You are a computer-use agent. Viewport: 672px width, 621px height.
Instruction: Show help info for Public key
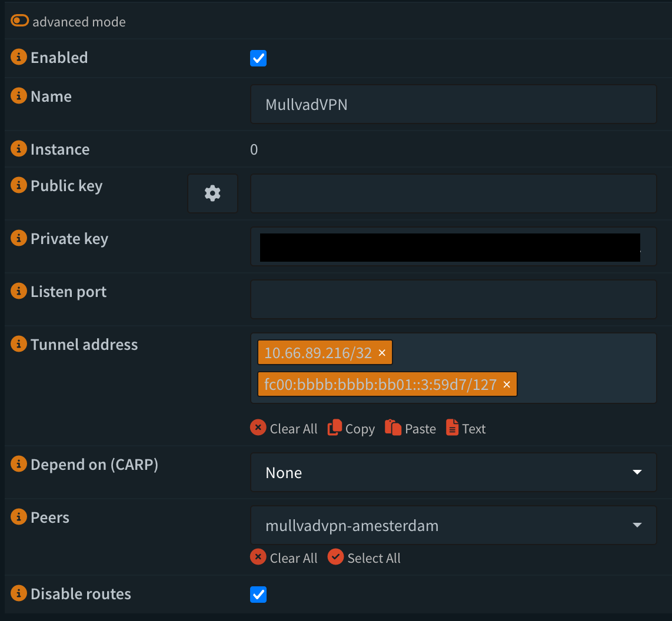pos(18,185)
